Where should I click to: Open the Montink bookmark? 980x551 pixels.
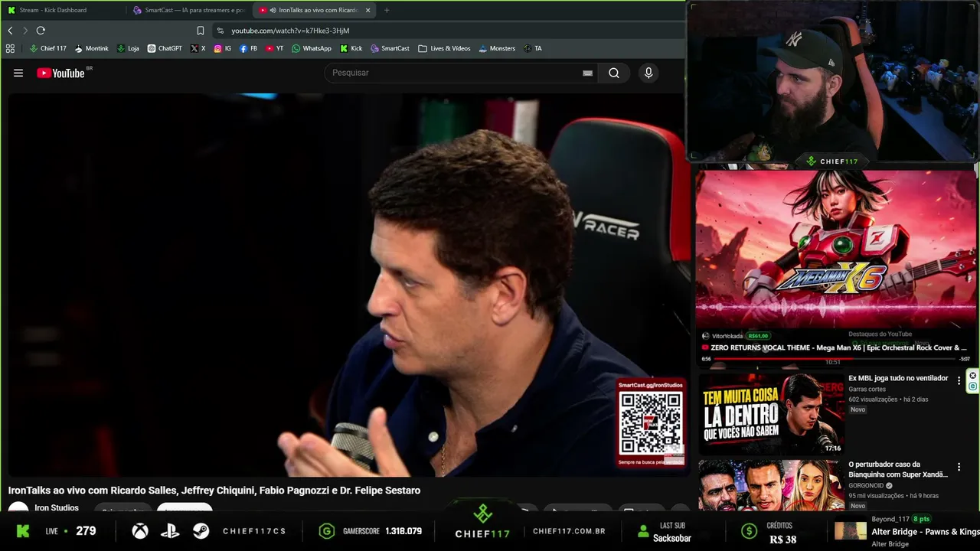92,48
